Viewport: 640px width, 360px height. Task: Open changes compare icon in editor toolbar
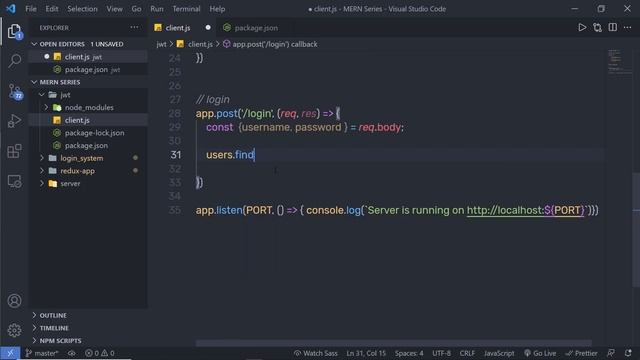(x=598, y=28)
